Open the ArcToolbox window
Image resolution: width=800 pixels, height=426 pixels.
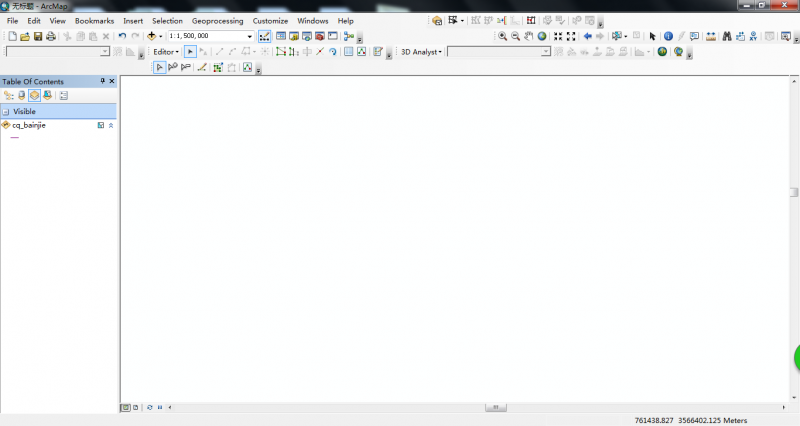tap(320, 36)
